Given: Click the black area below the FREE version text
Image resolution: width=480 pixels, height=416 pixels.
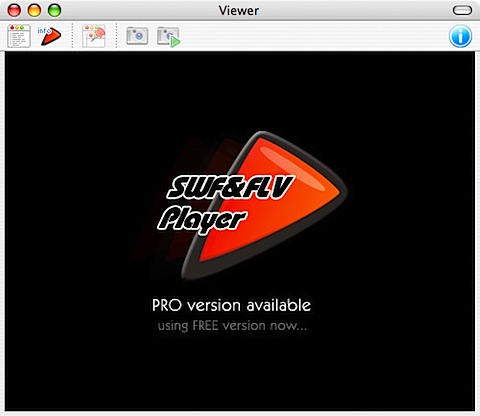Looking at the screenshot, I should point(239,372).
